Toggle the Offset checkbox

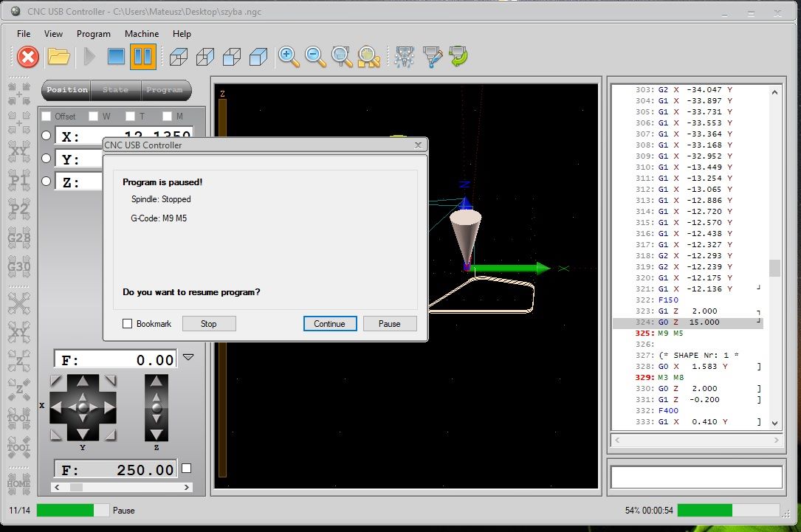46,116
